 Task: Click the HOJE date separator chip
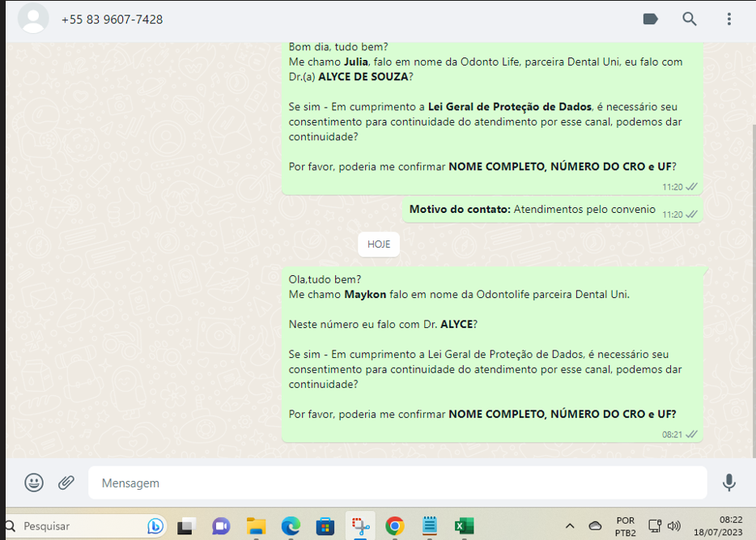[379, 244]
